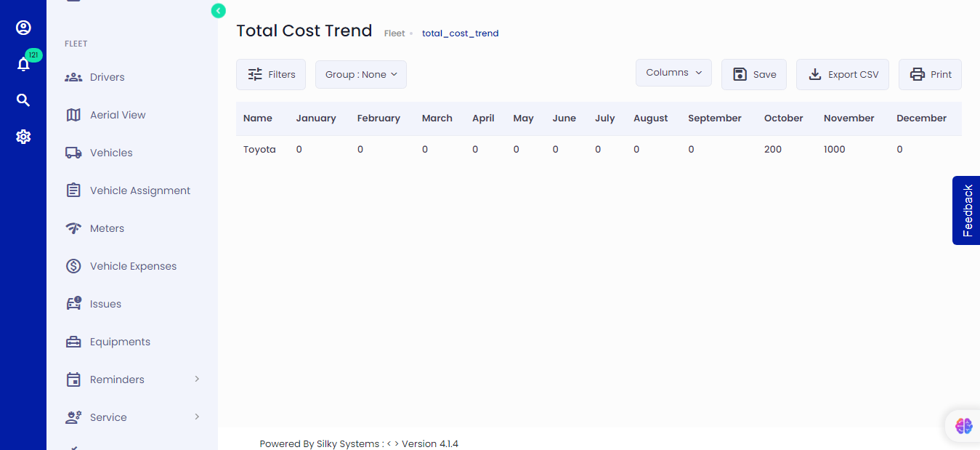Screen dimensions: 980x450
Task: Click the Aerial View map icon
Action: pyautogui.click(x=73, y=115)
